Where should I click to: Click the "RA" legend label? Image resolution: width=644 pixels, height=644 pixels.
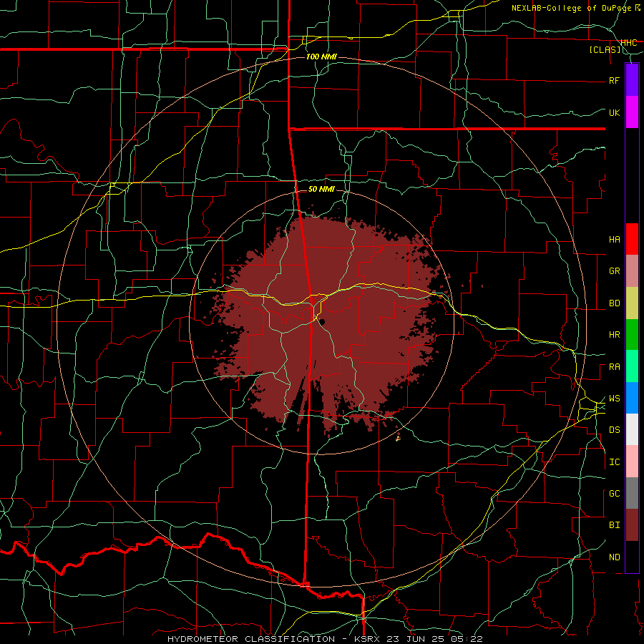(614, 367)
